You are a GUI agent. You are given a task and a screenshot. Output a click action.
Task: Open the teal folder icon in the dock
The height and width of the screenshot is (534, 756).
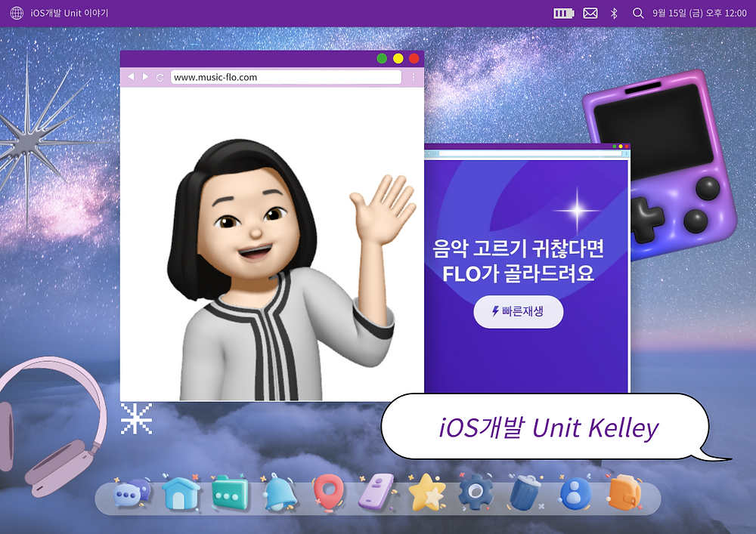pos(230,493)
